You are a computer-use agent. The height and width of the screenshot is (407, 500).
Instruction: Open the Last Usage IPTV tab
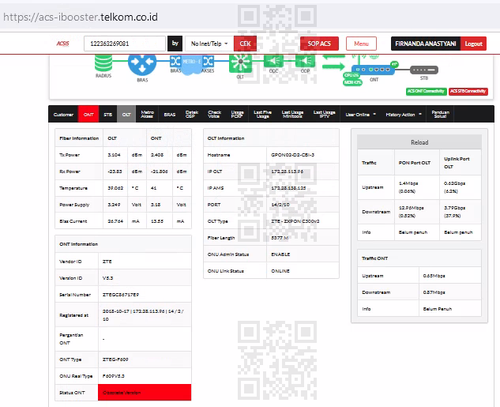[324, 114]
